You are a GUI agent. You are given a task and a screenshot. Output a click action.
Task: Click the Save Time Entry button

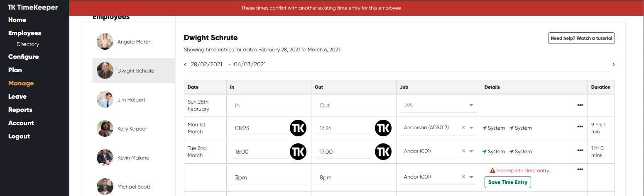[x=508, y=182]
